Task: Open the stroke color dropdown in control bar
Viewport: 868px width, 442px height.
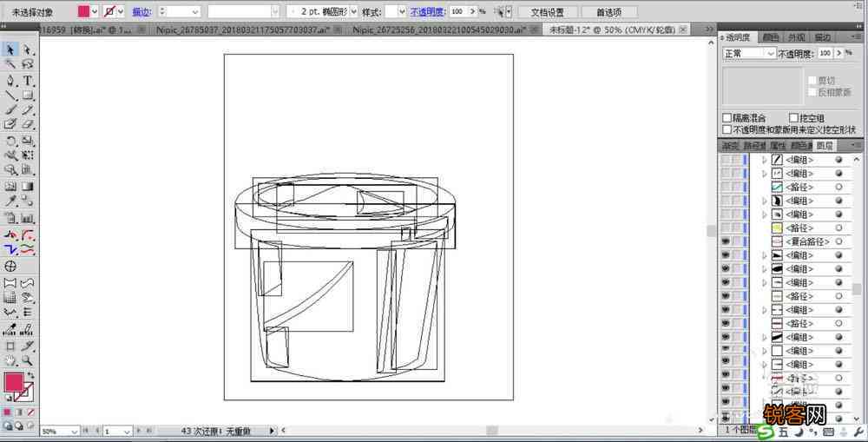Action: pos(121,11)
